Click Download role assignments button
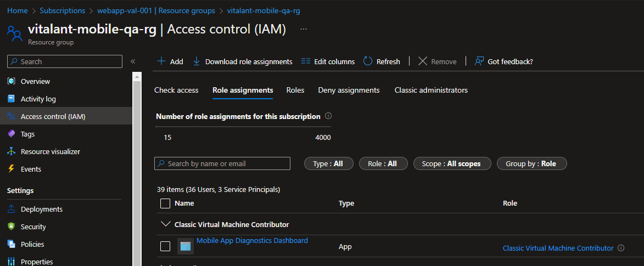The image size is (644, 266). pyautogui.click(x=242, y=61)
